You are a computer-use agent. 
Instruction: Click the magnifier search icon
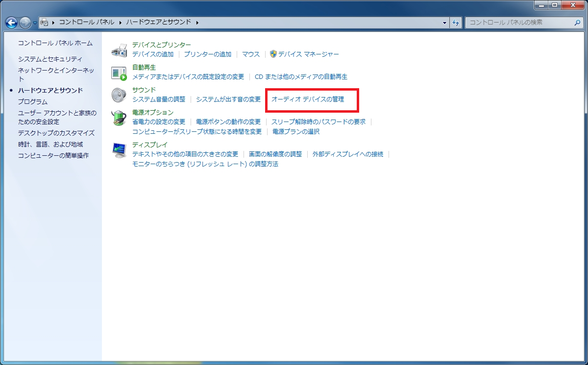pos(577,23)
